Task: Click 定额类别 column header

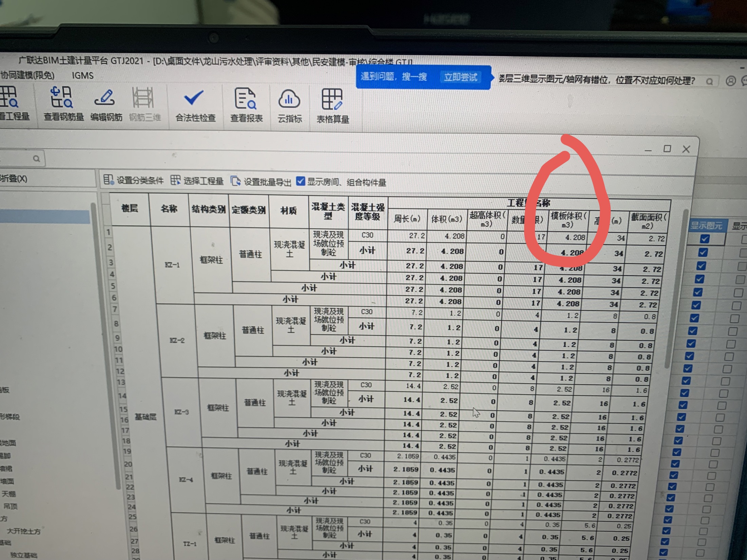Action: pos(248,211)
